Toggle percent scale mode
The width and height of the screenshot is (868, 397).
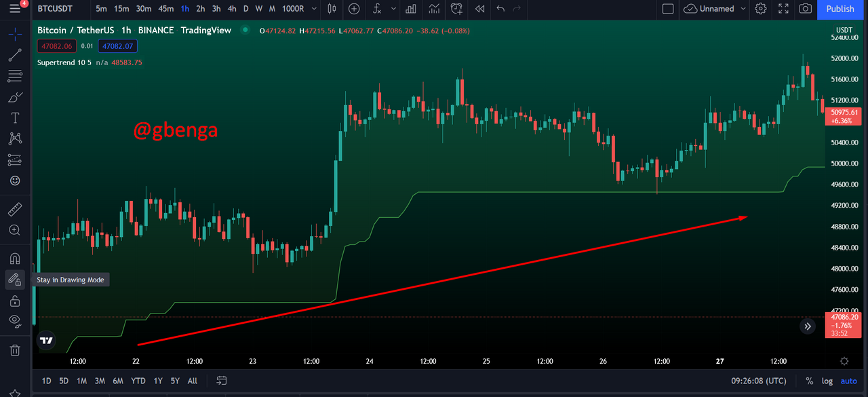810,381
